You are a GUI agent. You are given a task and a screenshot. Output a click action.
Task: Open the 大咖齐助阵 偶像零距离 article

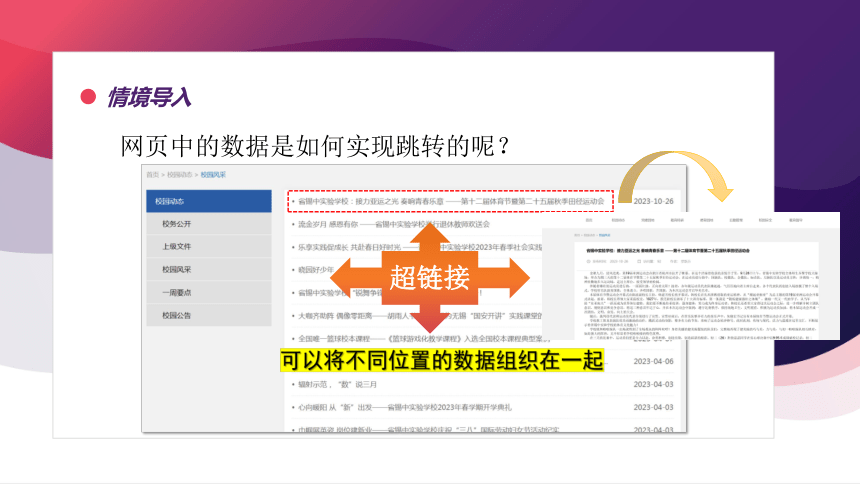click(420, 316)
